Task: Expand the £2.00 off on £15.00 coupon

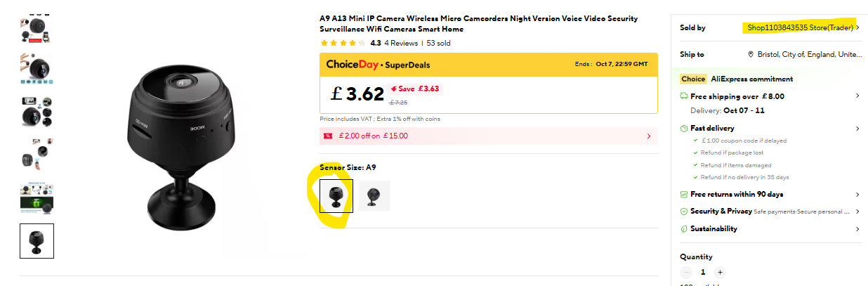Action: point(648,136)
